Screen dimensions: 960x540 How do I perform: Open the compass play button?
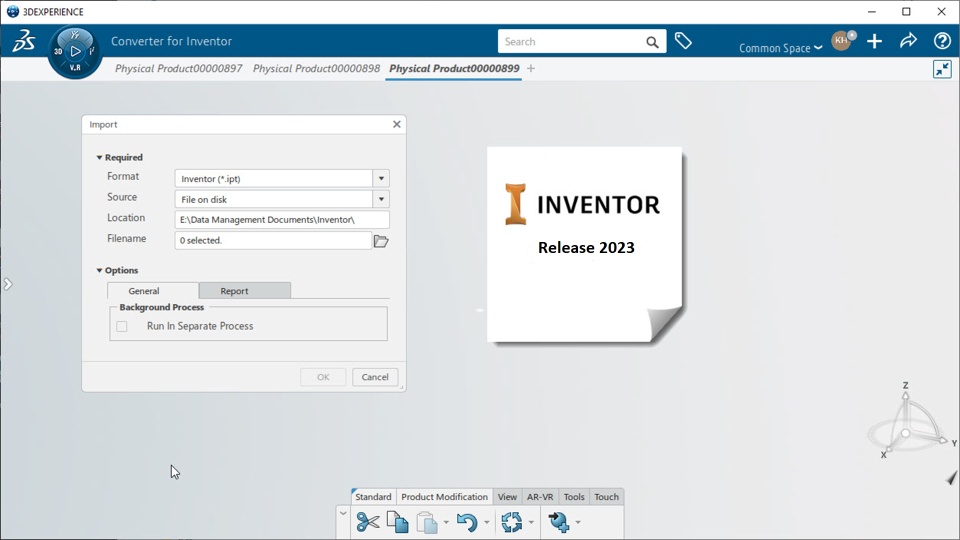click(75, 51)
